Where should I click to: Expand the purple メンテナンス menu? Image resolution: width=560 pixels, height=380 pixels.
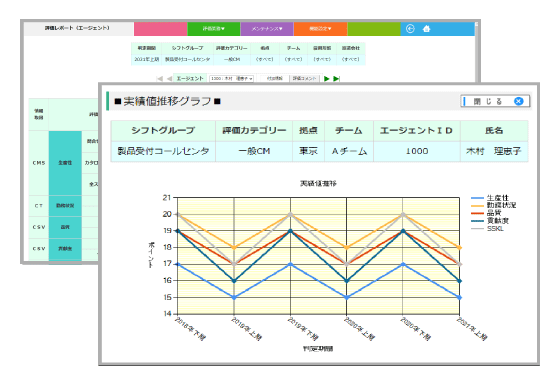coord(267,29)
